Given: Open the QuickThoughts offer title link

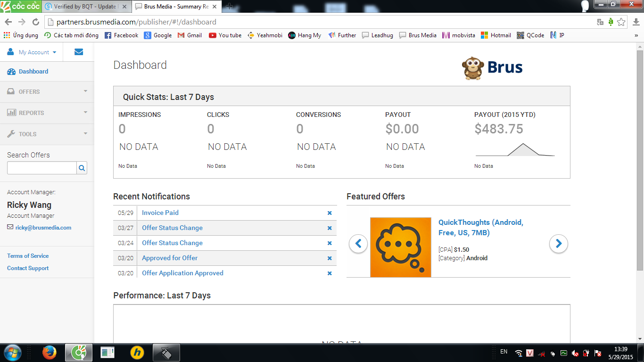Looking at the screenshot, I should (x=481, y=228).
